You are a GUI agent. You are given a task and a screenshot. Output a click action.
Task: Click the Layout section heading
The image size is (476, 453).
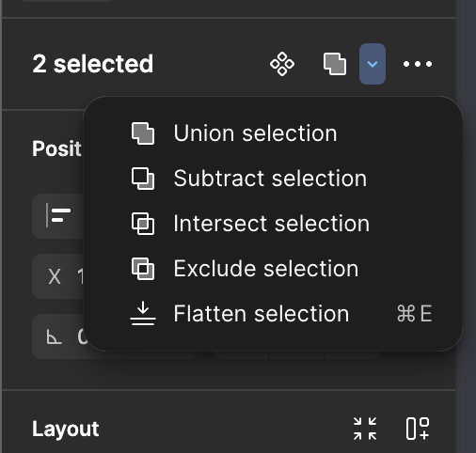[66, 429]
